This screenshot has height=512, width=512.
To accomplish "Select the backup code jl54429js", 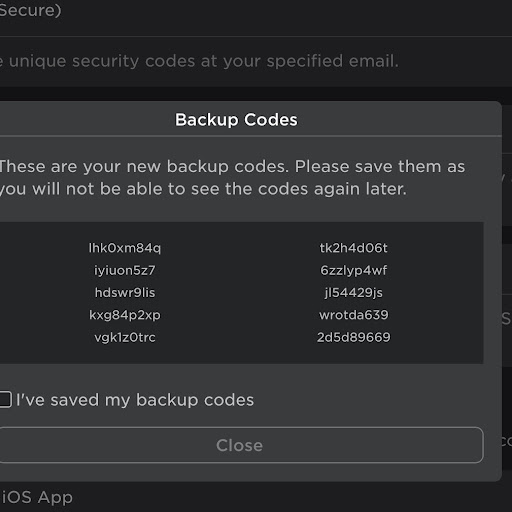I will (x=354, y=293).
